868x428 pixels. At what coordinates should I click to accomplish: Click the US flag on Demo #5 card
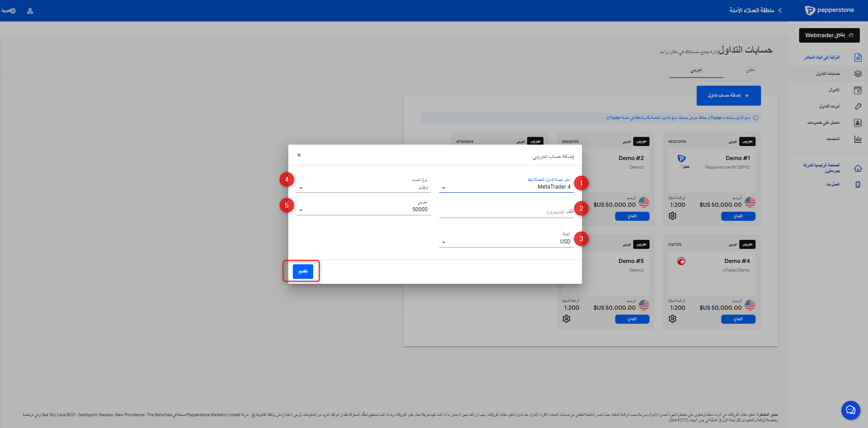click(644, 305)
